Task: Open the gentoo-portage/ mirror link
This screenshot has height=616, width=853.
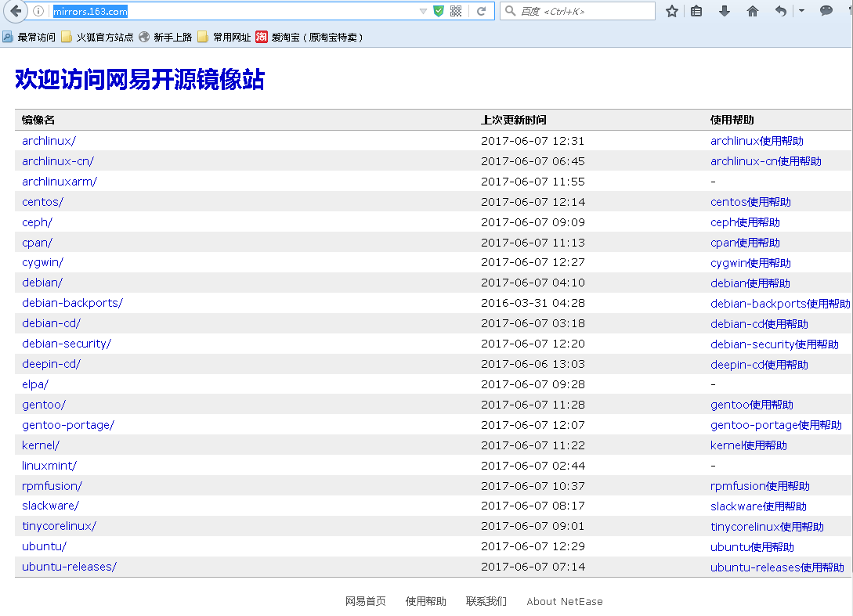Action: pos(68,425)
